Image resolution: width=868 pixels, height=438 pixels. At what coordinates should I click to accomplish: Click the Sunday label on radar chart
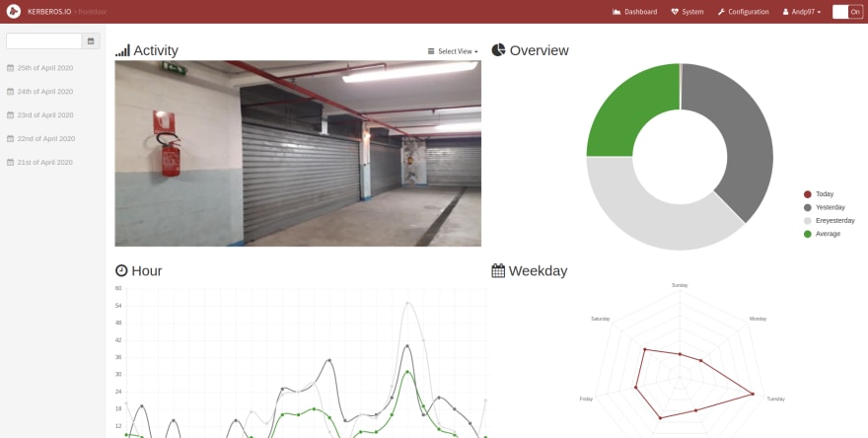680,285
